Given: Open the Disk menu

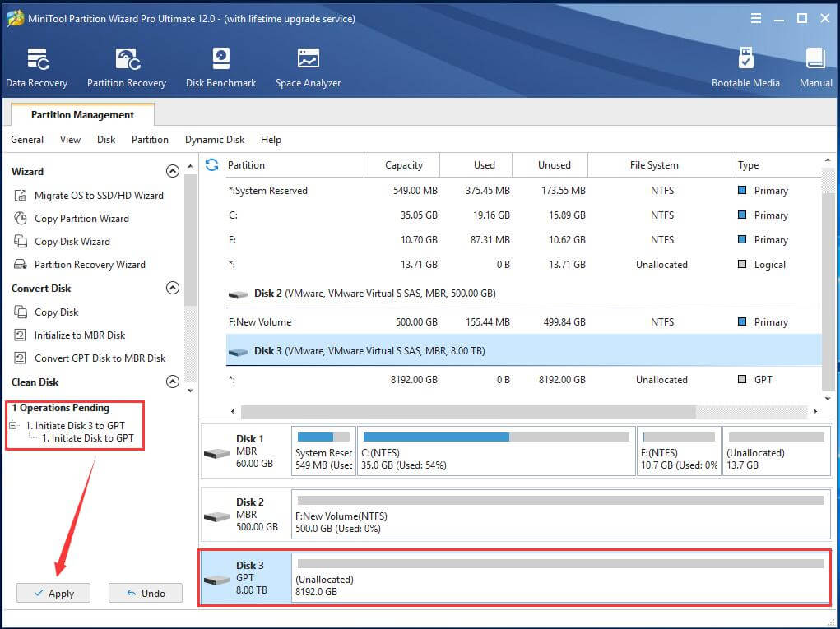Looking at the screenshot, I should pyautogui.click(x=106, y=140).
